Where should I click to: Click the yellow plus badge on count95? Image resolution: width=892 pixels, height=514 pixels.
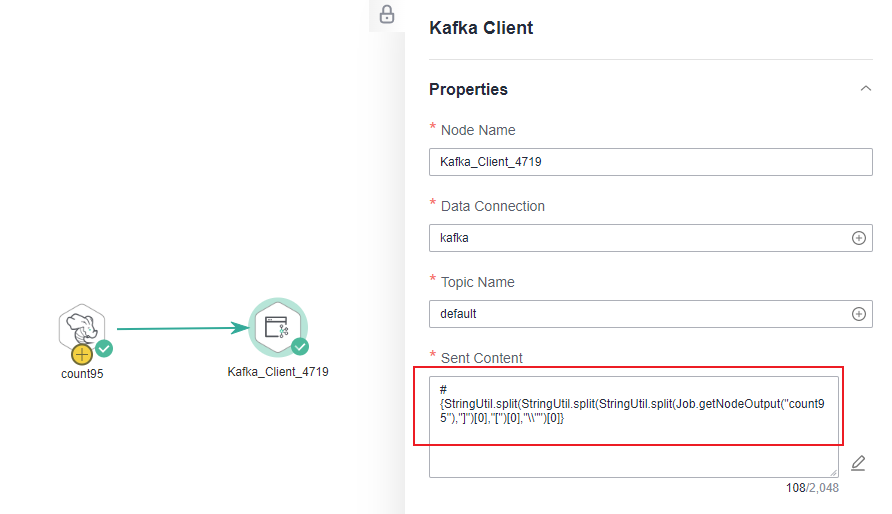click(82, 355)
